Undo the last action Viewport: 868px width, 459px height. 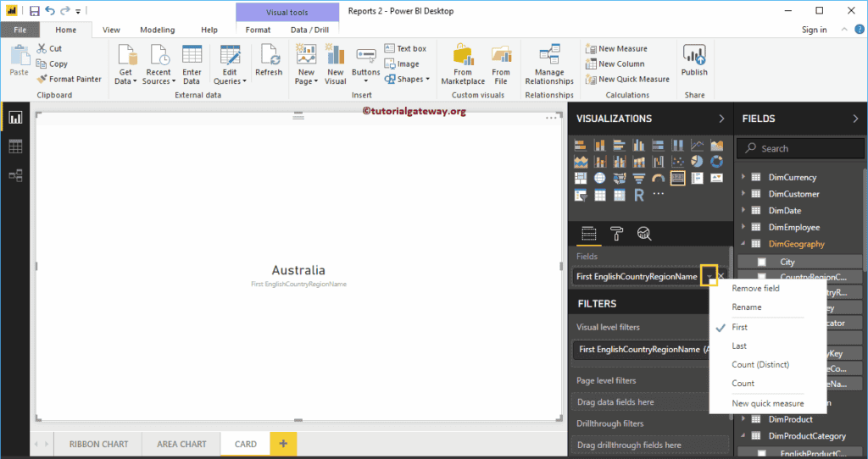point(50,11)
